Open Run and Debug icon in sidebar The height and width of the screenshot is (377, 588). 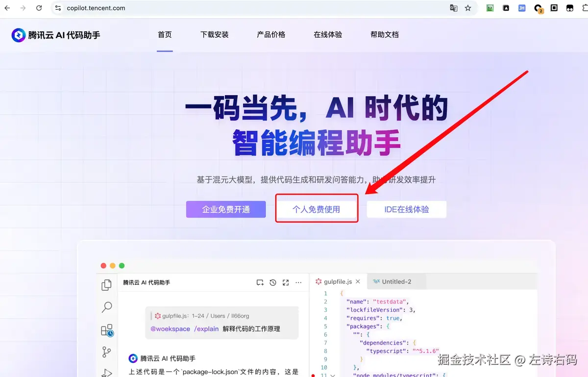click(106, 373)
